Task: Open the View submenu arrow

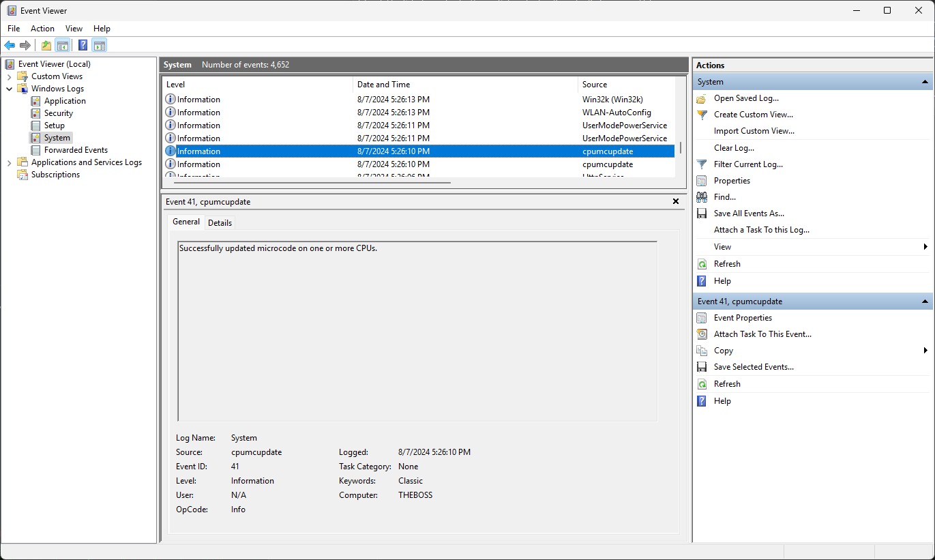Action: click(925, 247)
